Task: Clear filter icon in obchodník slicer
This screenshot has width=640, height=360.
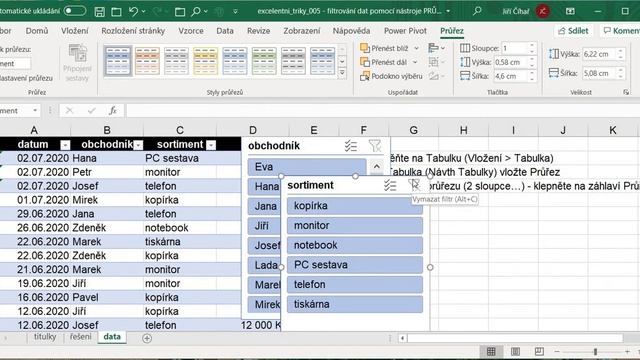Action: tap(374, 146)
